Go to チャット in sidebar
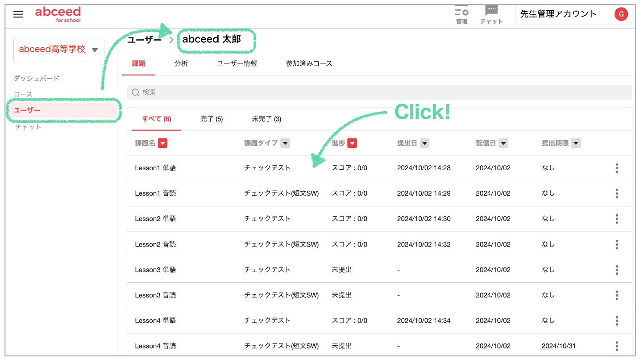This screenshot has width=644, height=360. point(28,127)
